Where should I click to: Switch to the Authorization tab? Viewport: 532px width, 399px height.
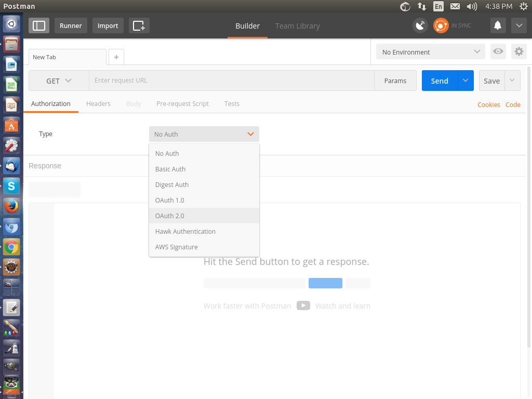tap(51, 104)
